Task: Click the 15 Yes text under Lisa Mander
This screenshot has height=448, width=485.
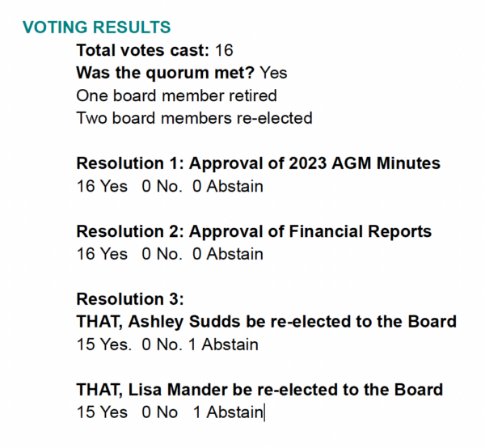Action: tap(102, 412)
